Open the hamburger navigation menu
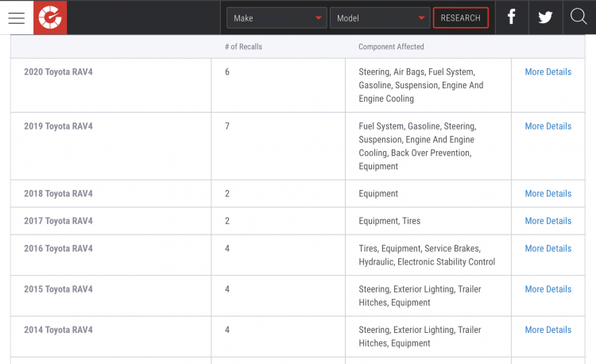 pyautogui.click(x=17, y=17)
